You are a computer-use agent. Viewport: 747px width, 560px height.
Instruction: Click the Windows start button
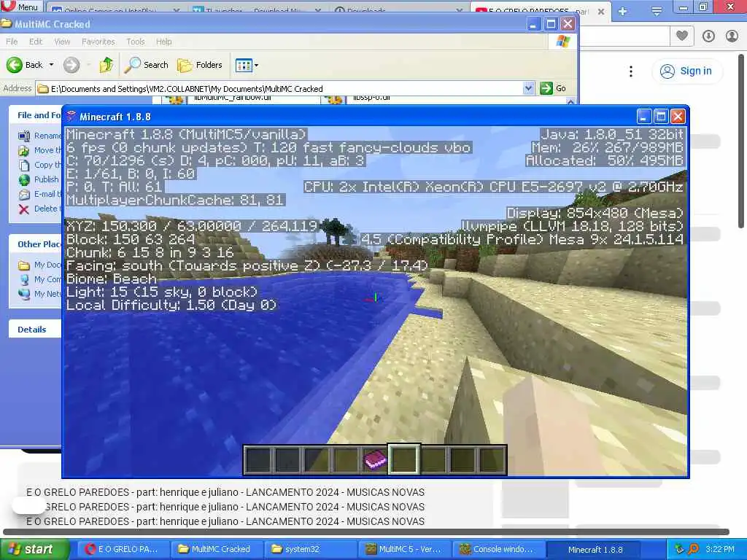click(x=34, y=549)
